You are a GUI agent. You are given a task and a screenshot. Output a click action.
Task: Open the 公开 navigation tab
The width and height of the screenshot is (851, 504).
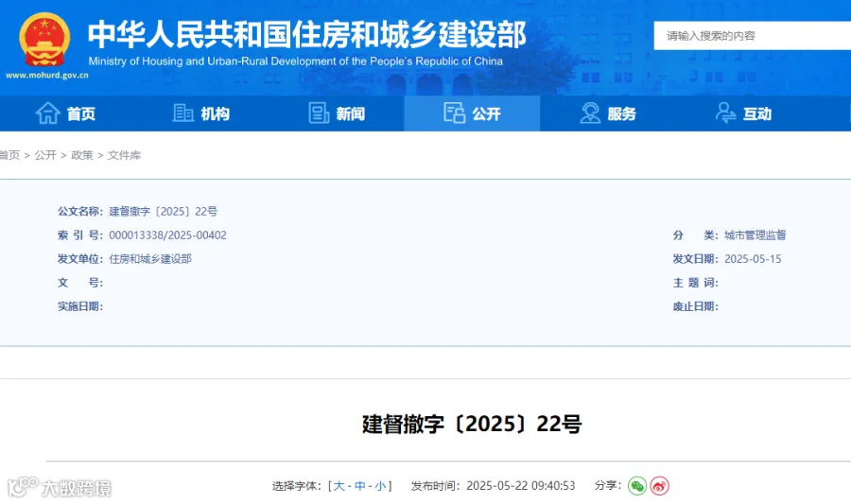(x=472, y=113)
